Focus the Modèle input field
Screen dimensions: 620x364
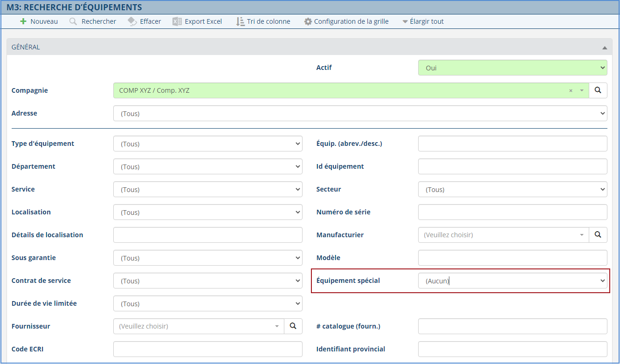point(513,258)
